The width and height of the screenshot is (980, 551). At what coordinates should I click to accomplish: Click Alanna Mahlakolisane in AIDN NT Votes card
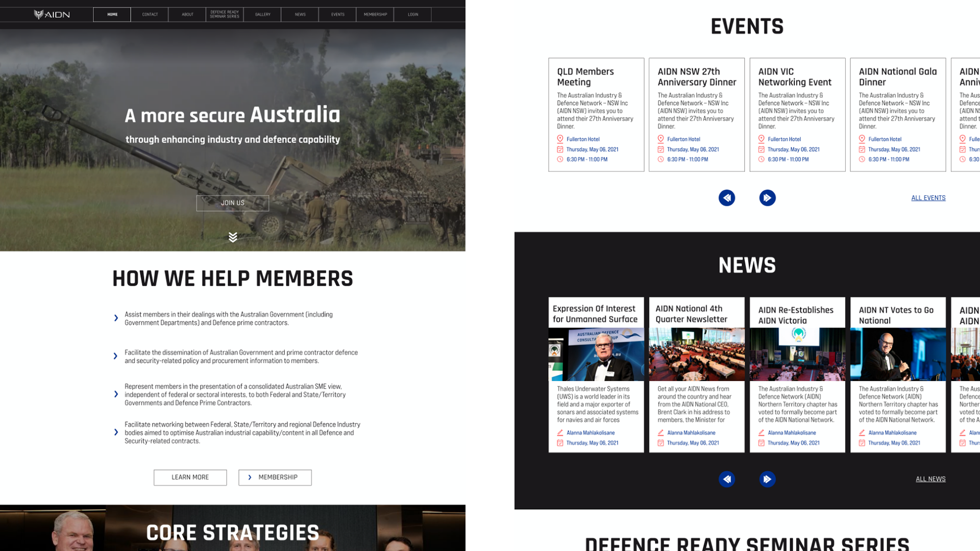(892, 433)
